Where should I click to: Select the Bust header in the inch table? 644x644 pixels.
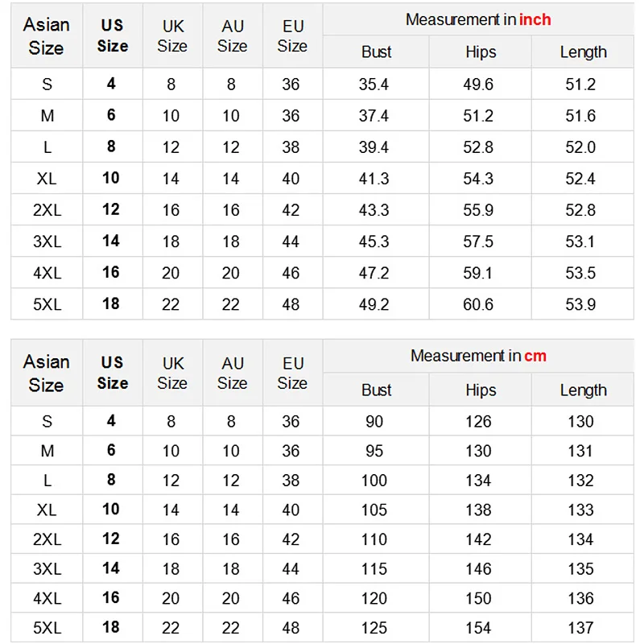coord(376,52)
